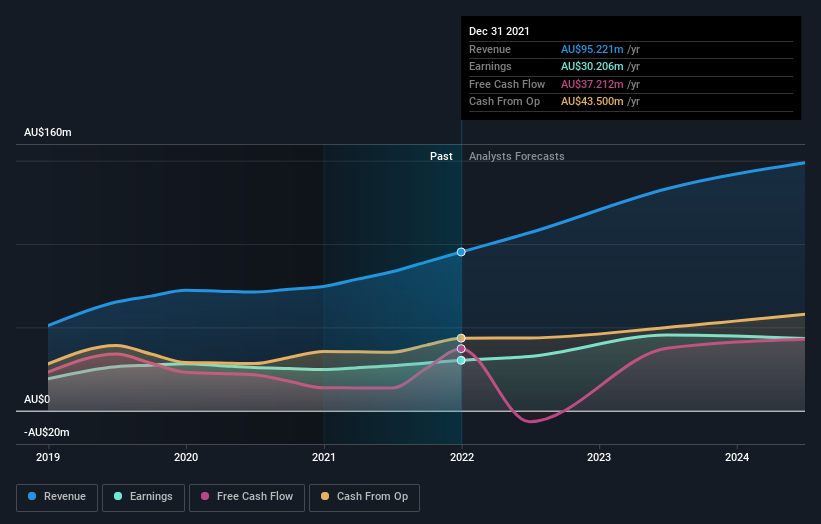This screenshot has width=821, height=524.
Task: Click the AU$37.212m free cash flow value
Action: click(592, 84)
